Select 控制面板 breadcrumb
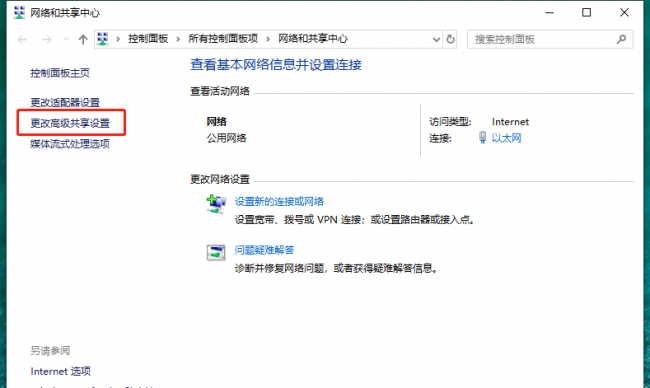 148,39
